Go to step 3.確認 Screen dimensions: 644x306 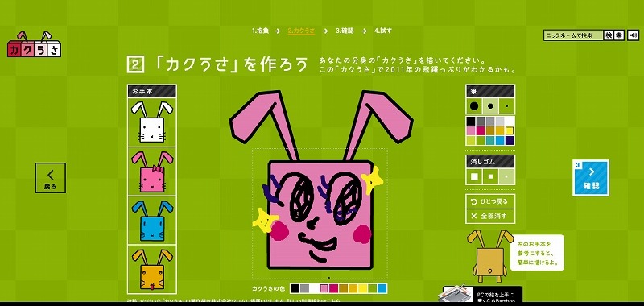pyautogui.click(x=345, y=31)
